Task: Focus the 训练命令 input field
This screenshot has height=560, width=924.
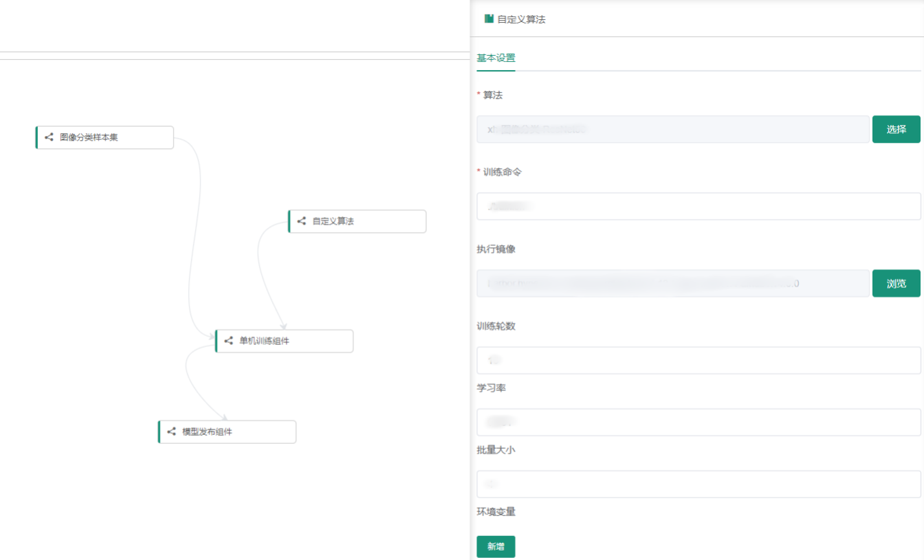Action: [698, 206]
